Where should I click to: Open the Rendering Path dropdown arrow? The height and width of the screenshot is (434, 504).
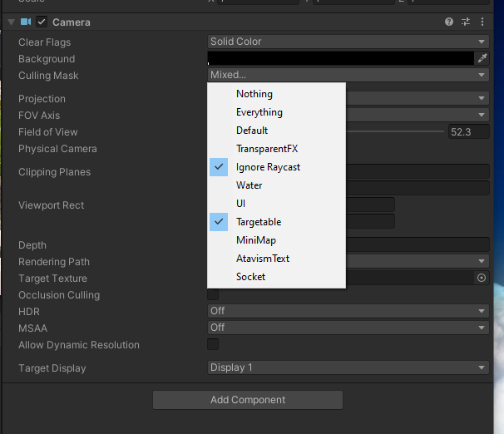click(x=482, y=261)
